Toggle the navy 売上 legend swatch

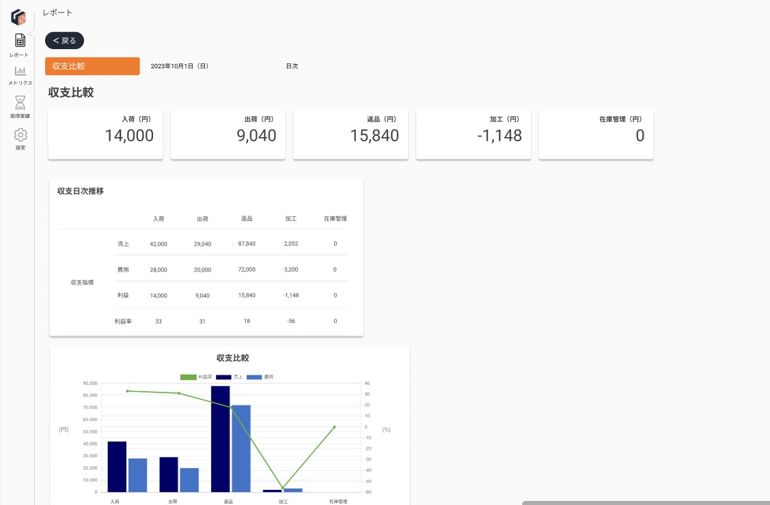pos(223,377)
